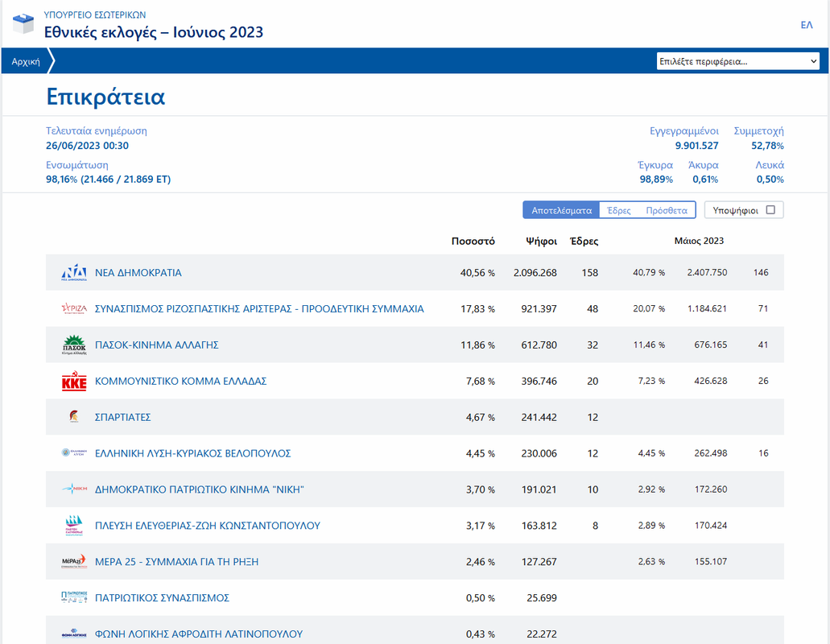
Task: Open the ΠΑΤΡΙΩΤΙΚΟΣ ΣΥΝΑΣΠΙΣΜΟΣ party link
Action: pyautogui.click(x=162, y=598)
